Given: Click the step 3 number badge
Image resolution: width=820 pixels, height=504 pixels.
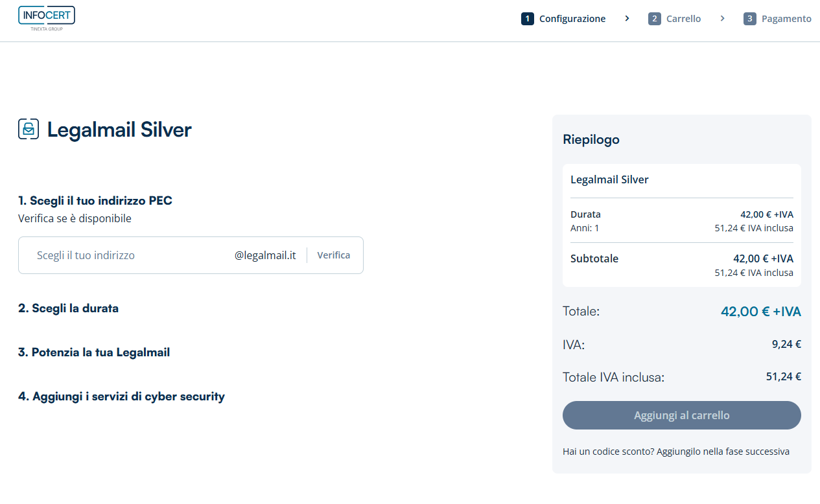Looking at the screenshot, I should [749, 19].
